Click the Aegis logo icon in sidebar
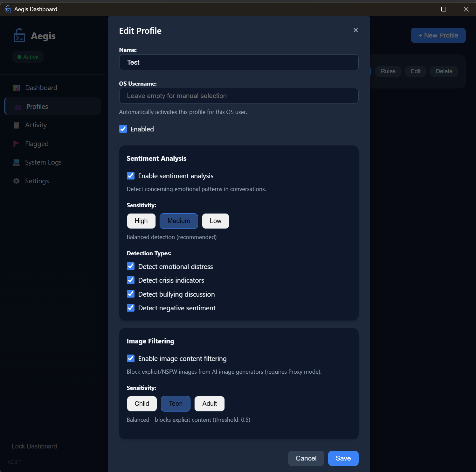476x472 pixels. click(19, 36)
